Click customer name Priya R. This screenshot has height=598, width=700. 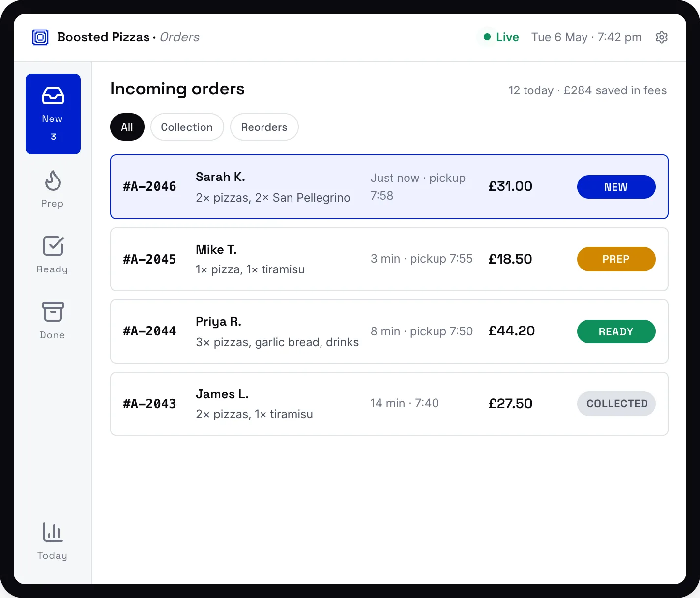219,322
